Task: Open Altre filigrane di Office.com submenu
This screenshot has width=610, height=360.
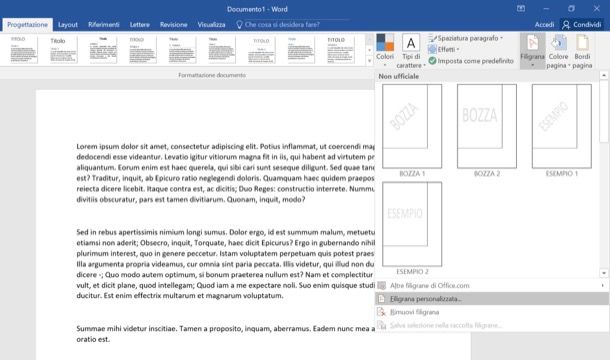Action: tap(492, 286)
